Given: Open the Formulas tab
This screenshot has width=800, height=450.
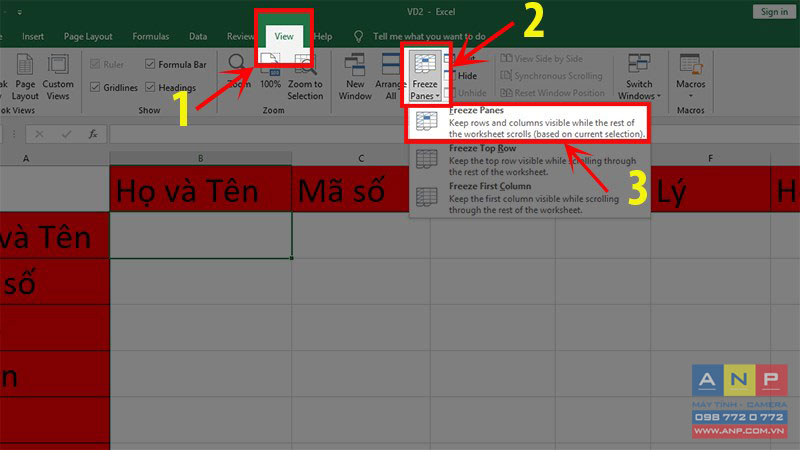Looking at the screenshot, I should 151,36.
